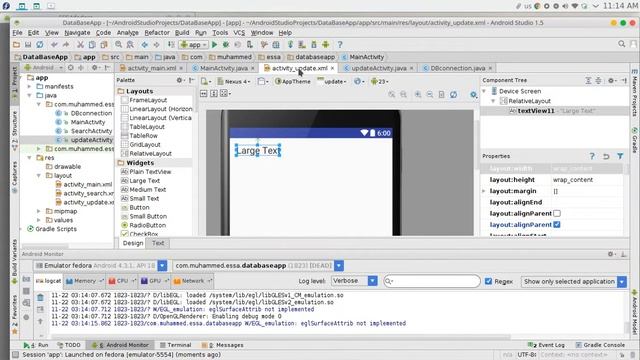Open the Emulator fedora device dropdown
The image size is (640, 360).
100,266
